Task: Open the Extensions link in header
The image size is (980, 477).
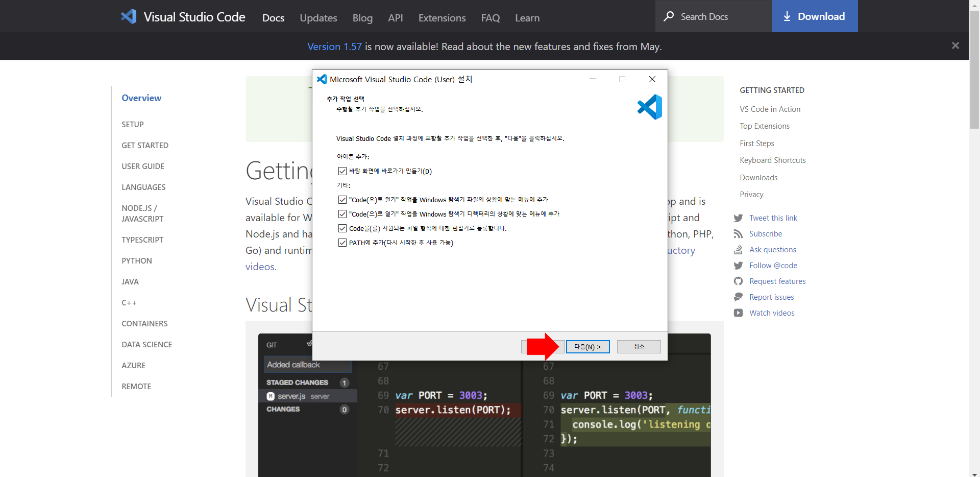Action: coord(442,18)
